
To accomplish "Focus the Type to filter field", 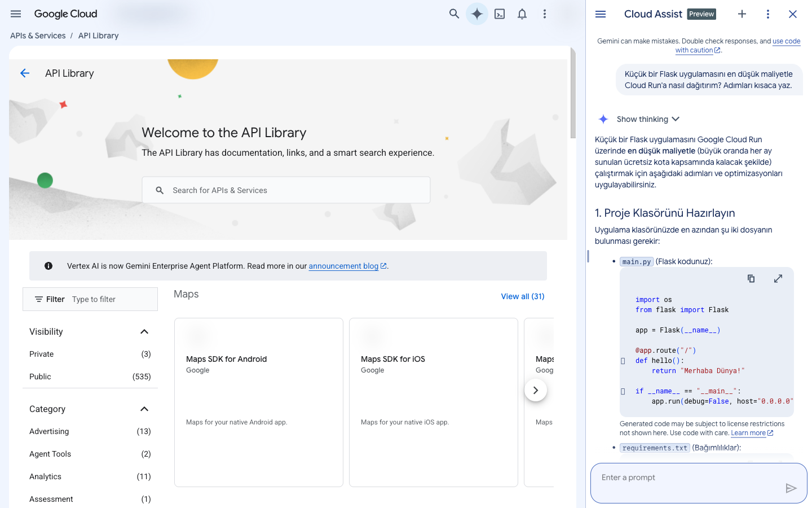I will tap(90, 299).
